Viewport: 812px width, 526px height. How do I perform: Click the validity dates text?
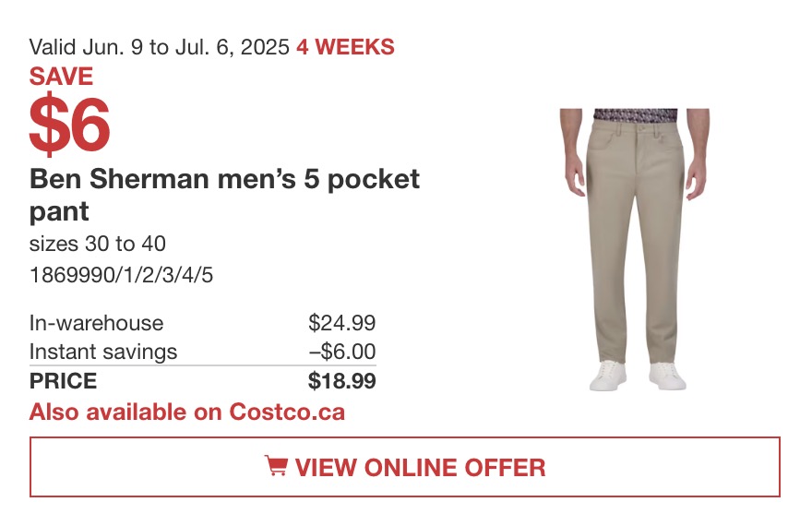(x=159, y=47)
